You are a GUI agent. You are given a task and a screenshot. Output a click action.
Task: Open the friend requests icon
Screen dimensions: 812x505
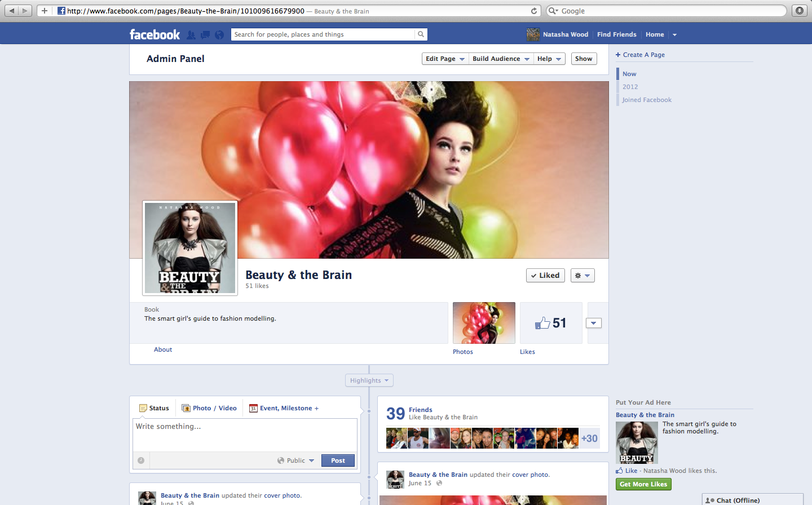click(191, 35)
